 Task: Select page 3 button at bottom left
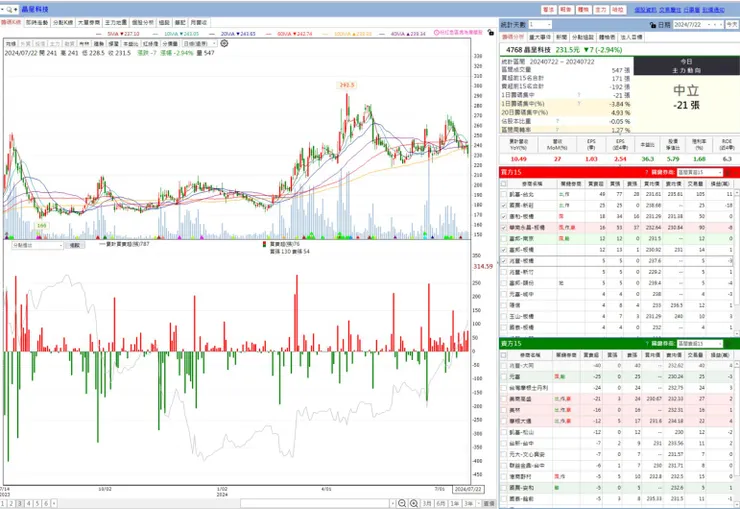point(20,503)
